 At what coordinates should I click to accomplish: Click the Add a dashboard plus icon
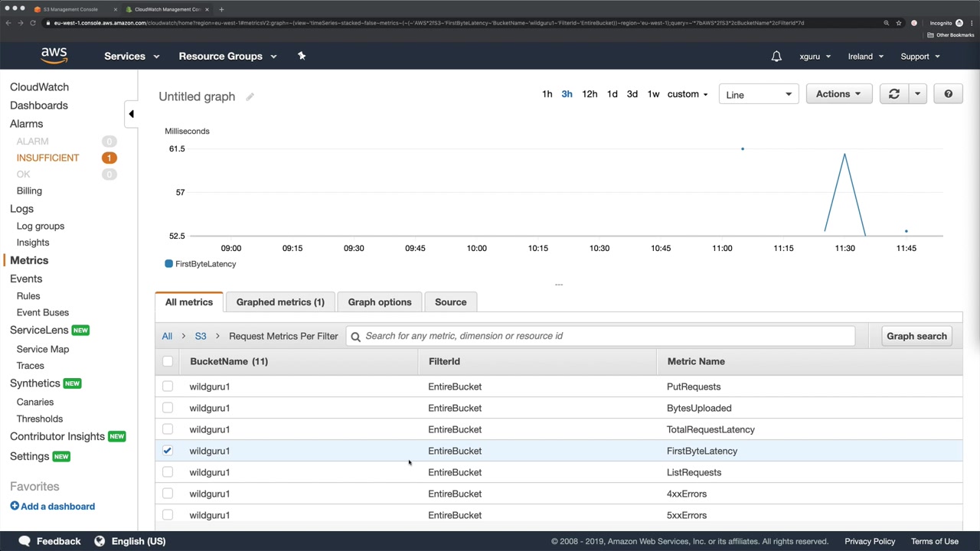tap(15, 506)
